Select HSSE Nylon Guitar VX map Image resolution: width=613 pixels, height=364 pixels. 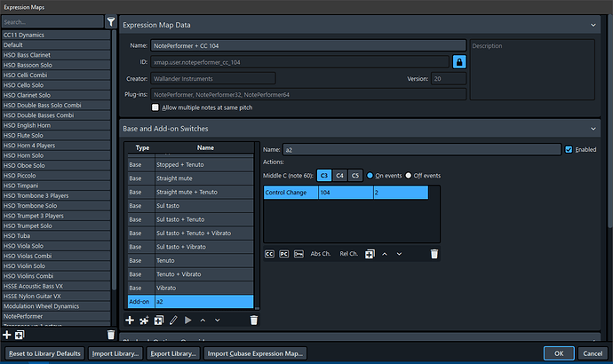click(56, 296)
